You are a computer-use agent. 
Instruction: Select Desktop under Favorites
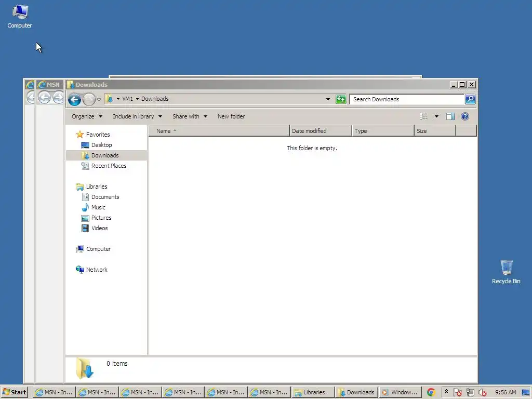(x=101, y=145)
